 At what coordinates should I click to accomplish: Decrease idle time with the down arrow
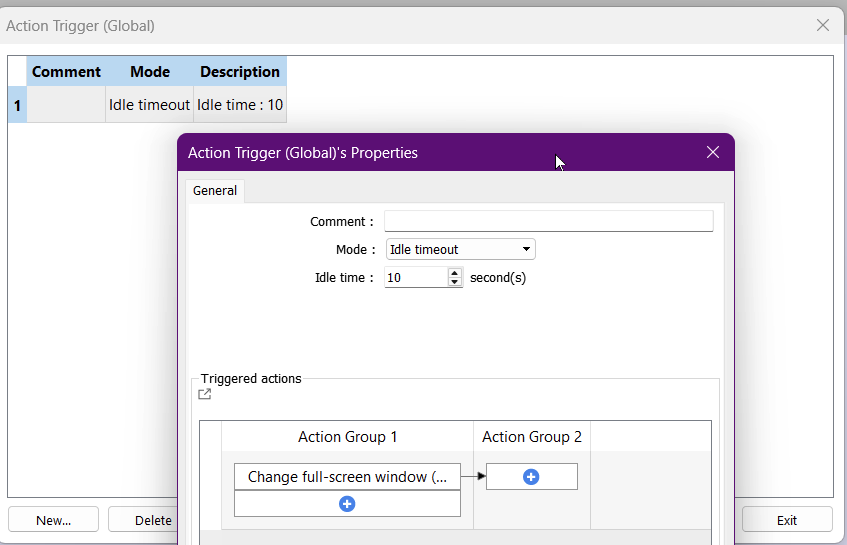(x=455, y=283)
